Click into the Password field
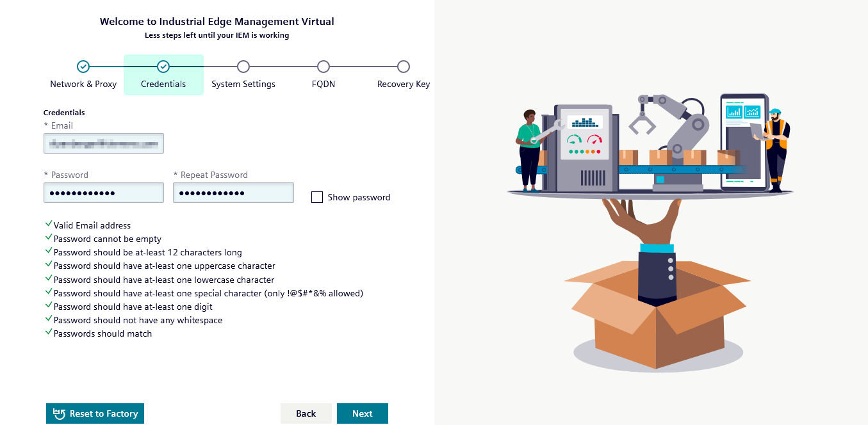This screenshot has height=425, width=868. [x=104, y=193]
